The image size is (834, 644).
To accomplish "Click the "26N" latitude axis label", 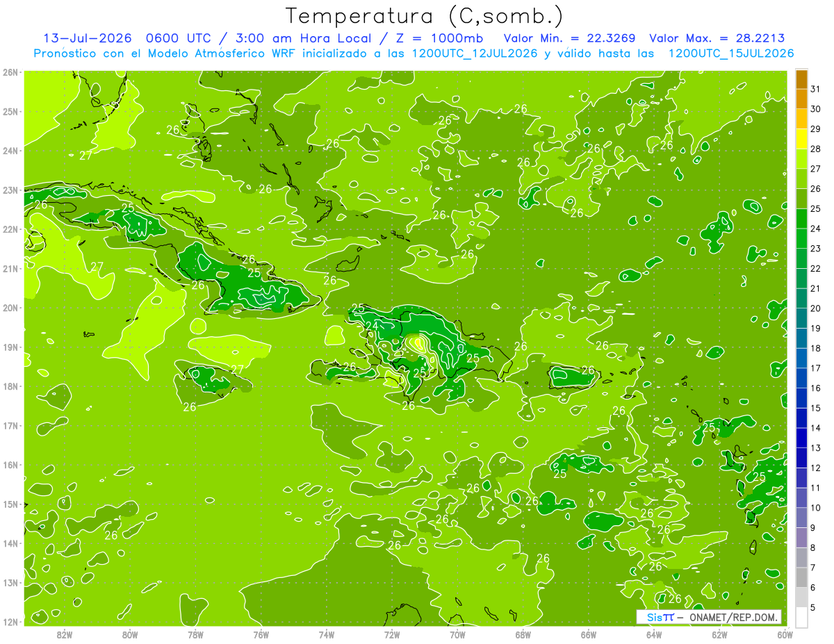I will 10,72.
